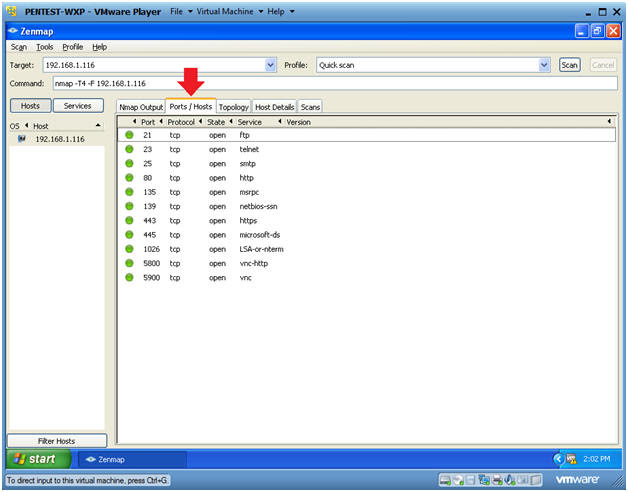Click the green status icon for port 1026
This screenshot has width=628, height=492.
pos(129,249)
